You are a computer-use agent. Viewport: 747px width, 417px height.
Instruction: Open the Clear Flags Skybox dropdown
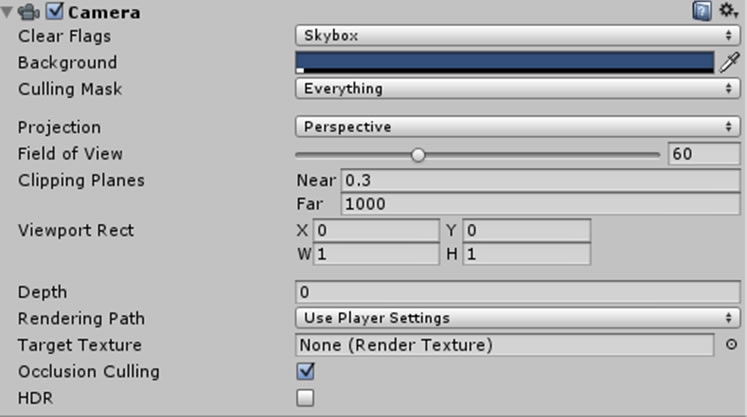click(x=518, y=36)
